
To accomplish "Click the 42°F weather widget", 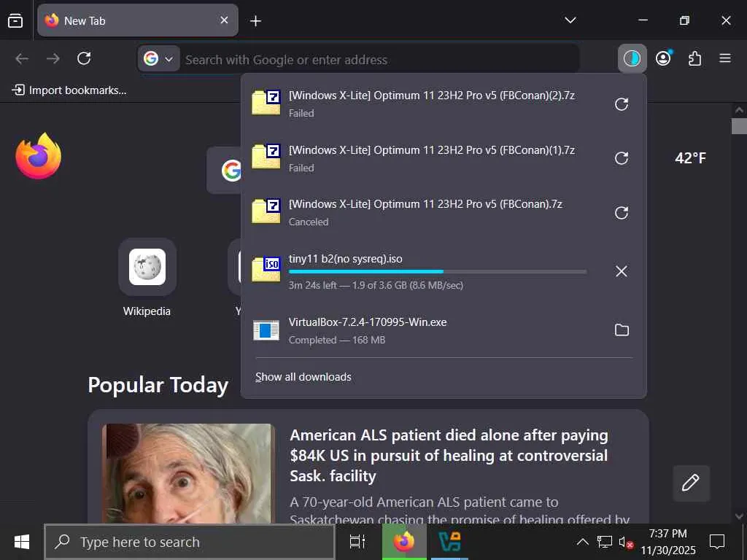I will coord(690,157).
